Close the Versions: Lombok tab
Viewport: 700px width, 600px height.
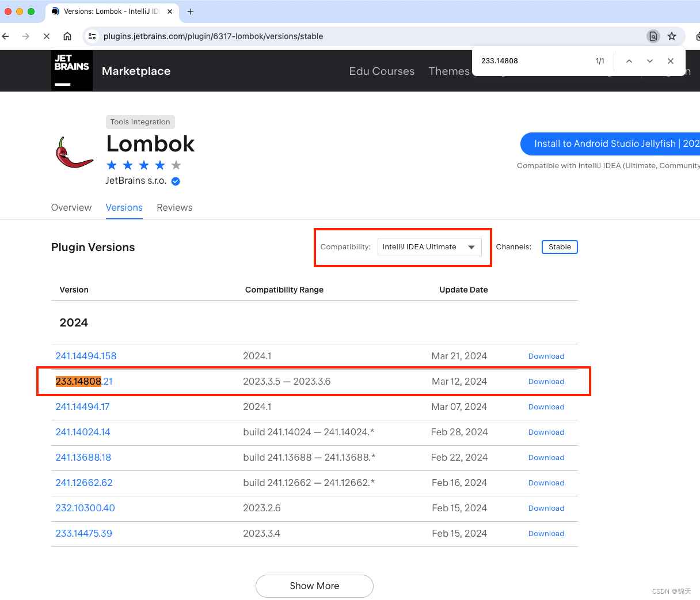pos(170,12)
